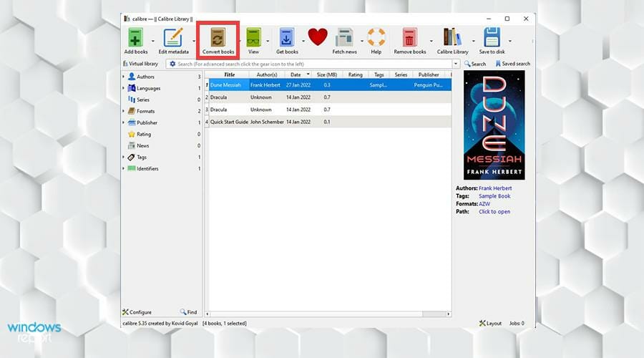
Task: Select the Quick Start Guide row
Action: click(330, 122)
